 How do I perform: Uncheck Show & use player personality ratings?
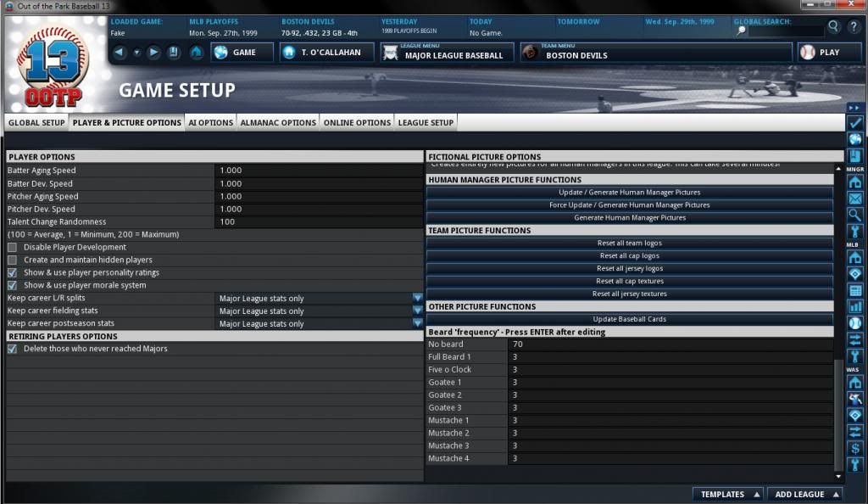tap(12, 272)
